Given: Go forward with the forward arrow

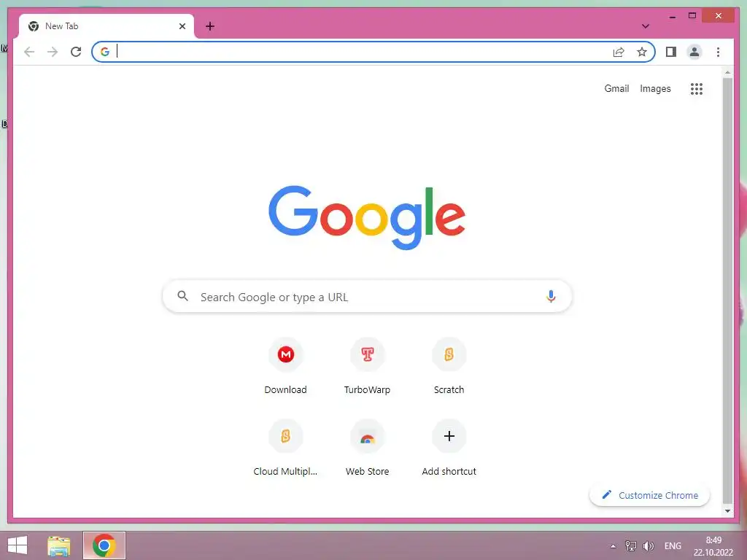Looking at the screenshot, I should (x=53, y=52).
